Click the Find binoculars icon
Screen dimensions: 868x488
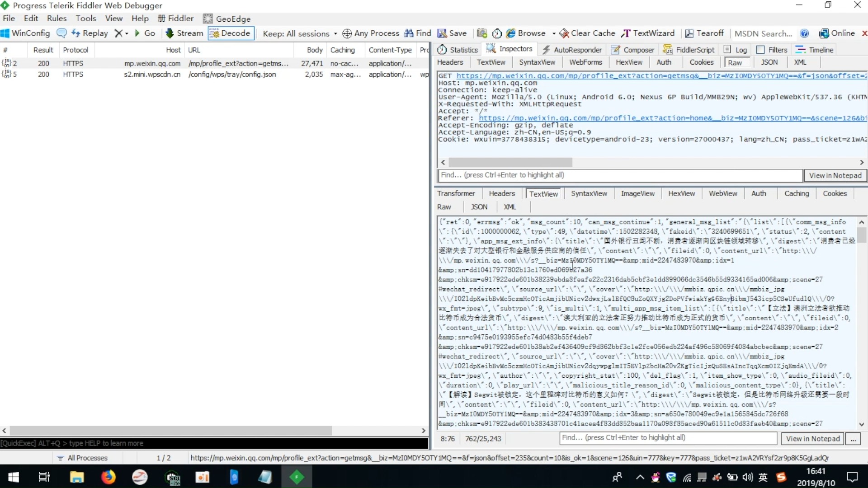point(409,33)
